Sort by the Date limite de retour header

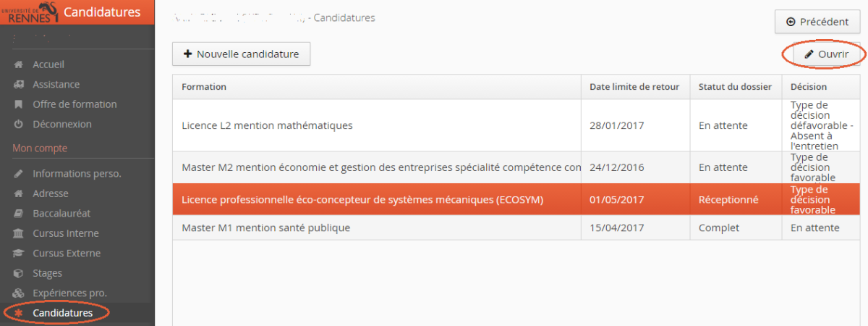634,87
